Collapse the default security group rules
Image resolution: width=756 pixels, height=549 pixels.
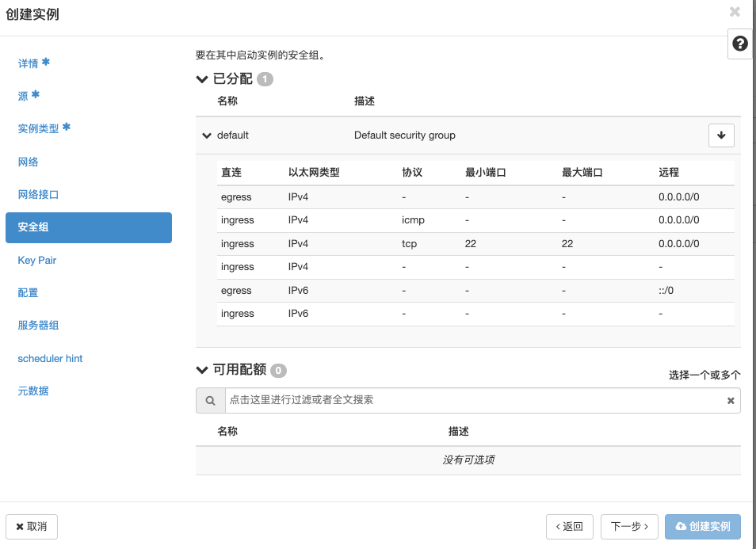pyautogui.click(x=207, y=135)
